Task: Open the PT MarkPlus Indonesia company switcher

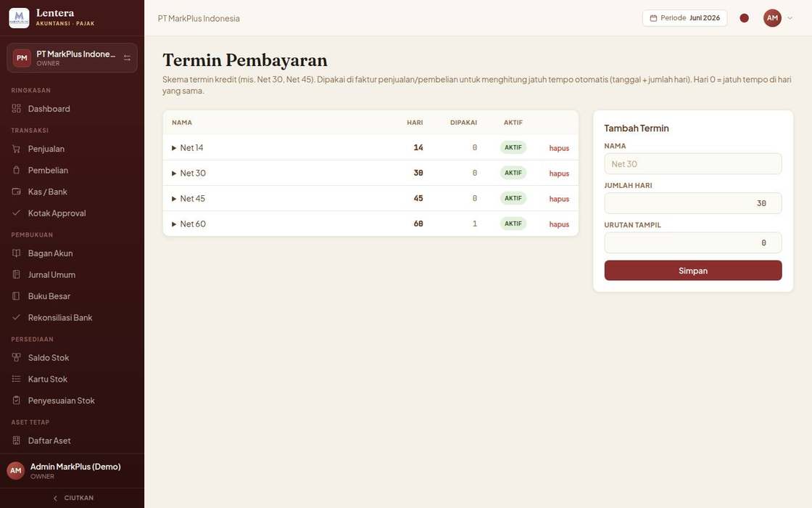Action: [x=72, y=57]
